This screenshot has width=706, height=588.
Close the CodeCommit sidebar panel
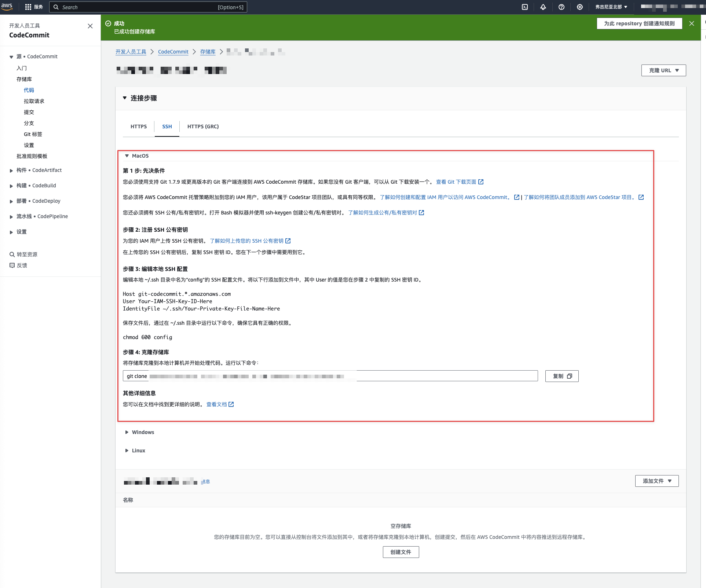(x=90, y=26)
